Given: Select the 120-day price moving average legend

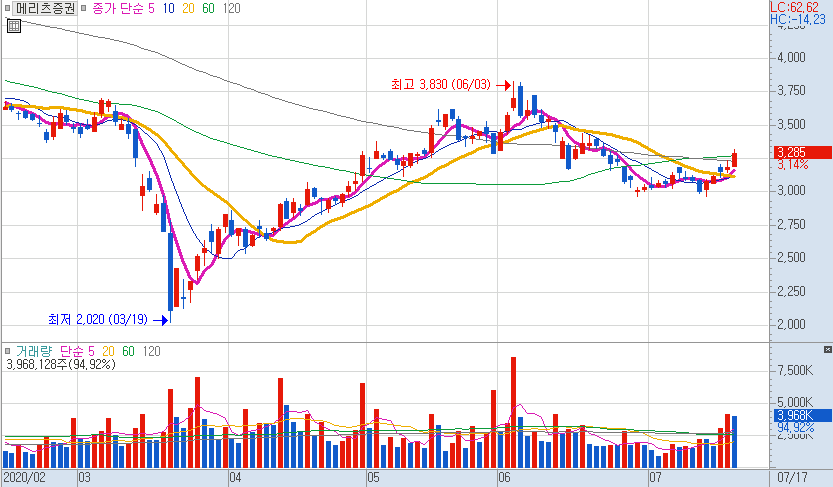Looking at the screenshot, I should click(x=231, y=8).
